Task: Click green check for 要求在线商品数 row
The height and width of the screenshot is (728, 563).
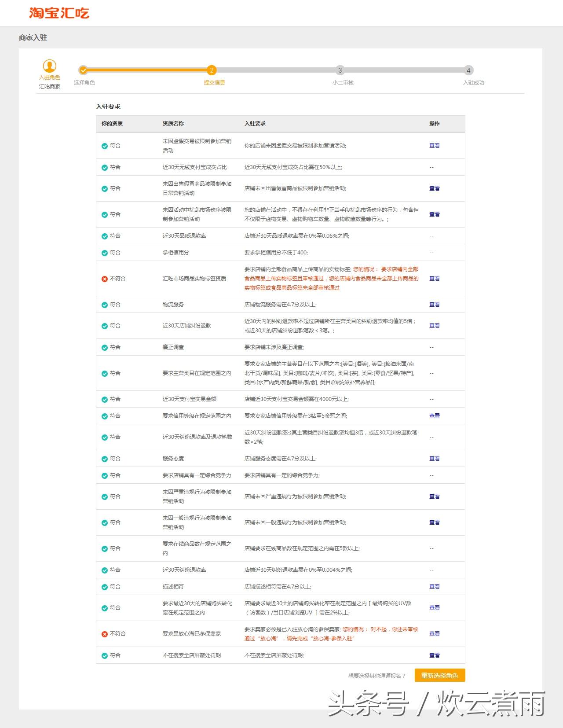Action: (105, 548)
